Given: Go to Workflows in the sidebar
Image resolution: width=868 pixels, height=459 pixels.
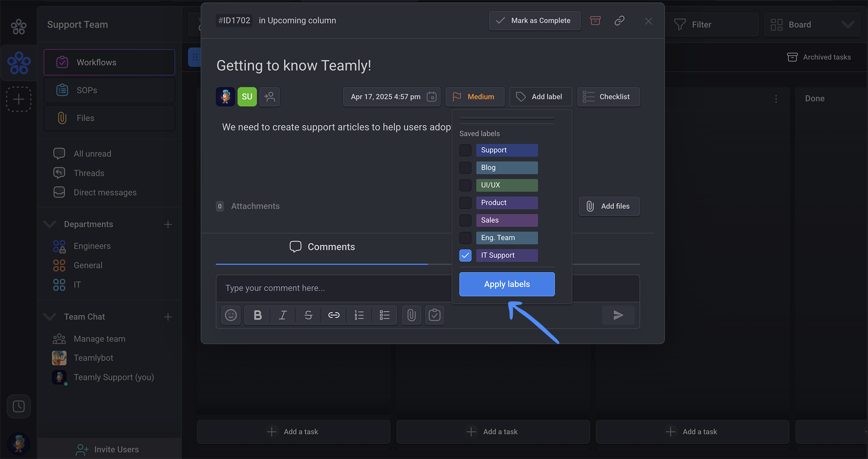Looking at the screenshot, I should point(109,62).
